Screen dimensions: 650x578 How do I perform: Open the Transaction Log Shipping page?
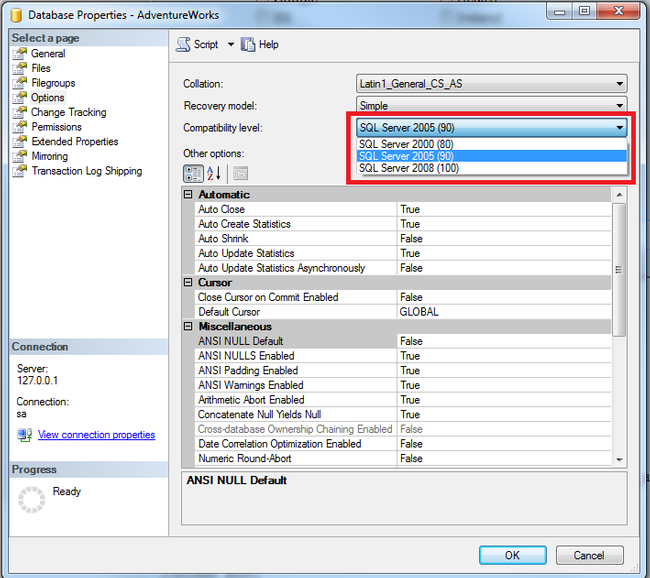(87, 171)
